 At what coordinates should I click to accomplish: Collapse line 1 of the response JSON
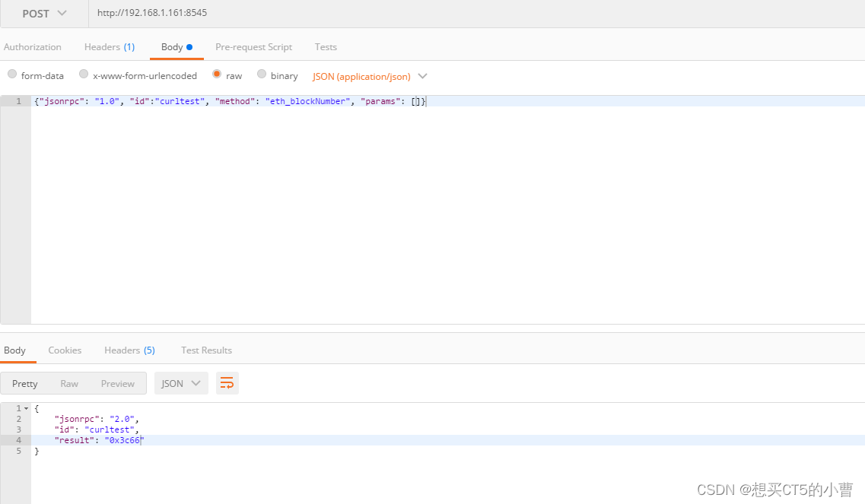click(25, 408)
